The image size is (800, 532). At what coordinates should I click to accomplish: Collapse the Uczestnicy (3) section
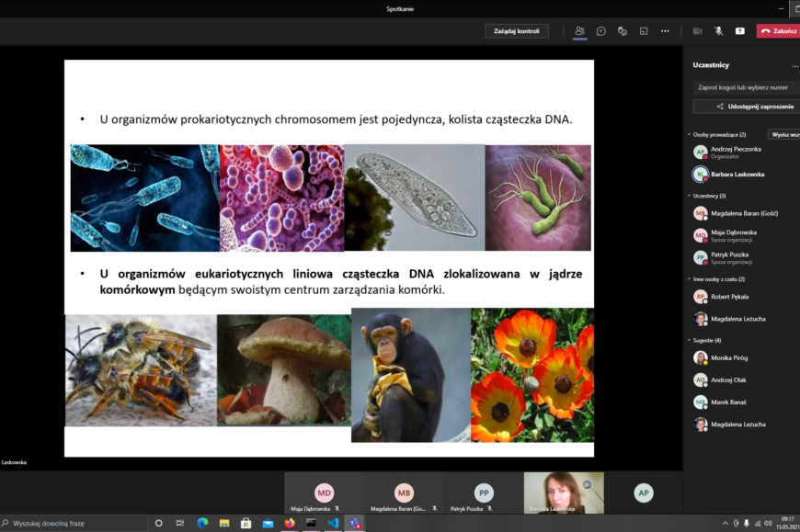point(690,196)
